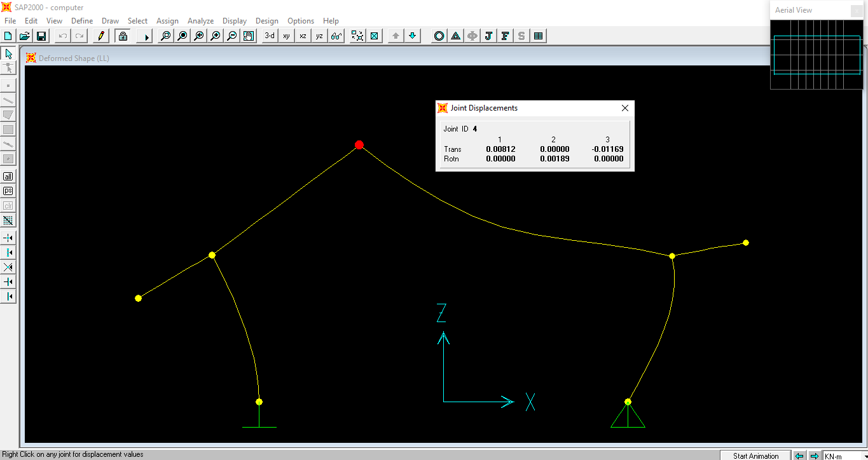Open the Display menu

click(234, 20)
